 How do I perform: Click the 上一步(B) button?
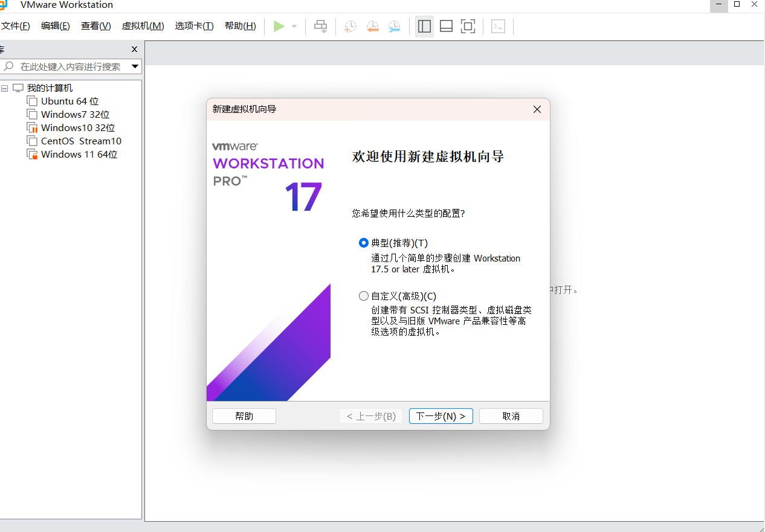(371, 416)
